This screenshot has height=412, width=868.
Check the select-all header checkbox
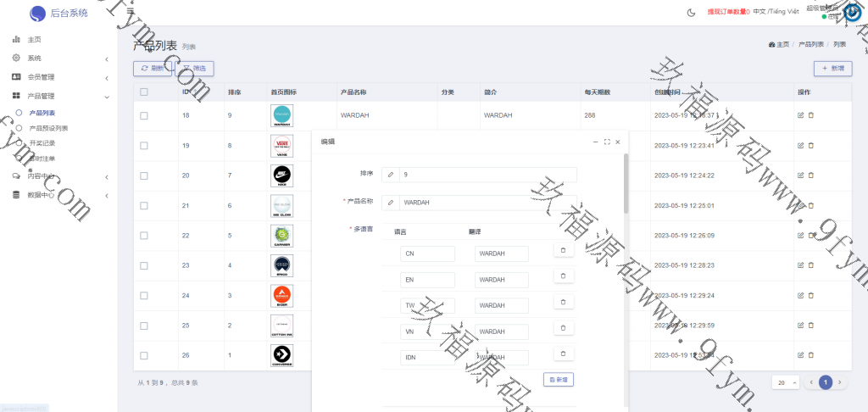(144, 92)
